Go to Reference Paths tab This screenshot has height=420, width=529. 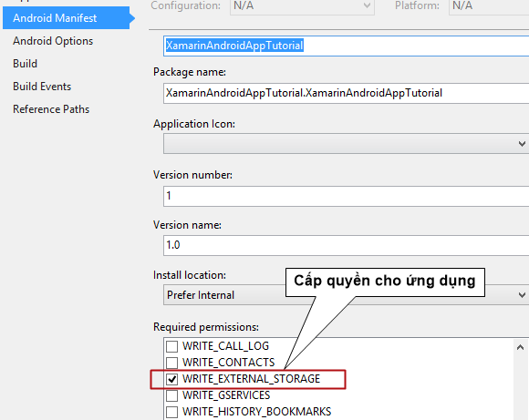(51, 109)
